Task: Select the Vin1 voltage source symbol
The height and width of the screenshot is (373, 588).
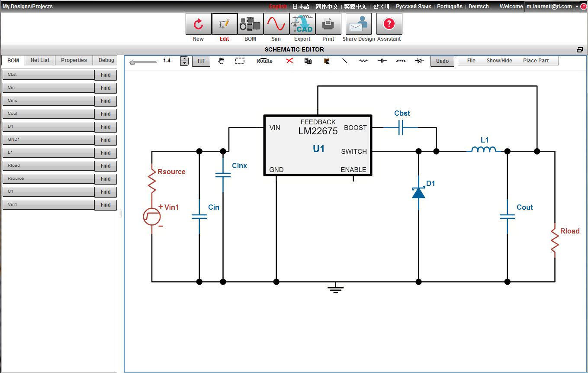Action: click(152, 216)
